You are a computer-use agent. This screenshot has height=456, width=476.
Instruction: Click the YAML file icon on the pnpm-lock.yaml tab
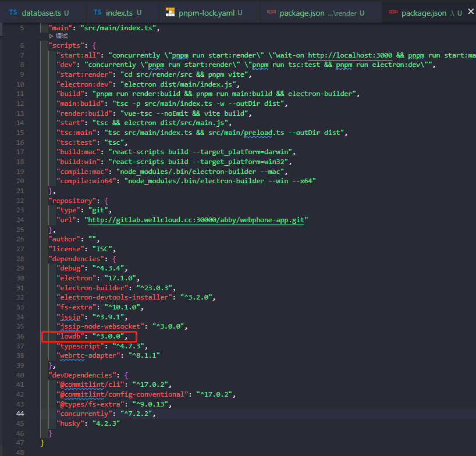(x=169, y=11)
